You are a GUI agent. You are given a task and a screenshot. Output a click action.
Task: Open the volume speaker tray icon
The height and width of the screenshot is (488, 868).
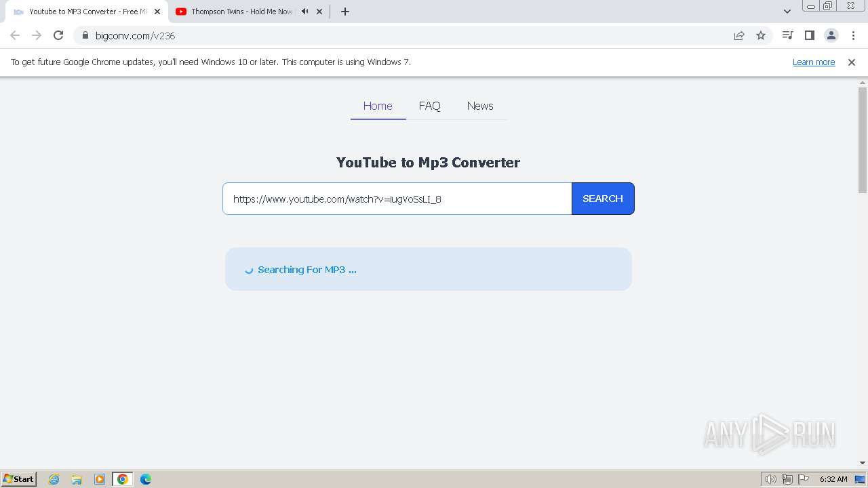(770, 479)
